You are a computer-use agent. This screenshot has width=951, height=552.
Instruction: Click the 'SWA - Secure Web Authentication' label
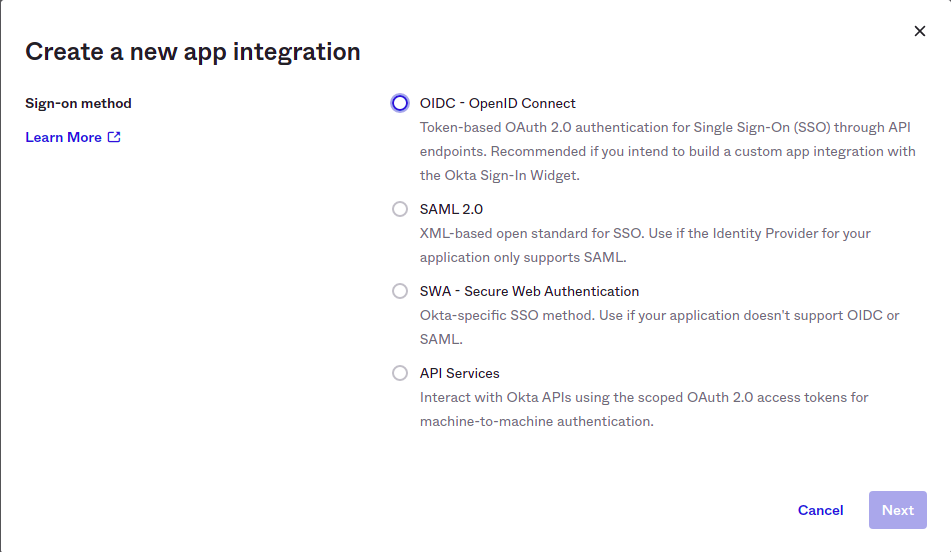point(529,291)
